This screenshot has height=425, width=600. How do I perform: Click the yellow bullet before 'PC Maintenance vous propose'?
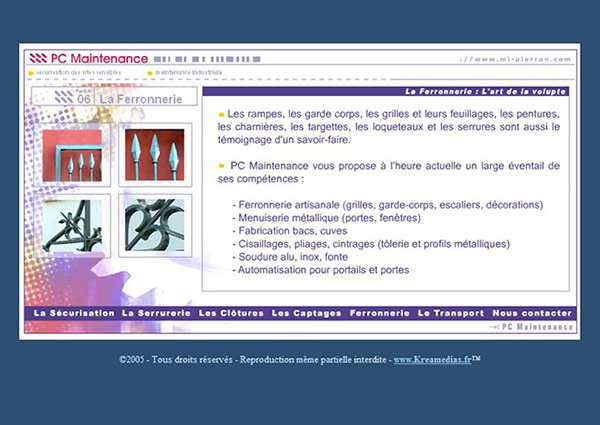click(x=221, y=166)
